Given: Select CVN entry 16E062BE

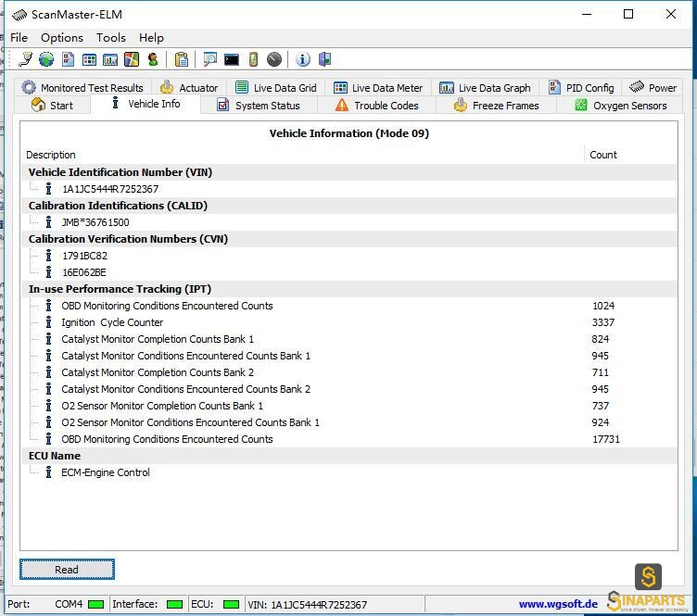Looking at the screenshot, I should pos(84,272).
